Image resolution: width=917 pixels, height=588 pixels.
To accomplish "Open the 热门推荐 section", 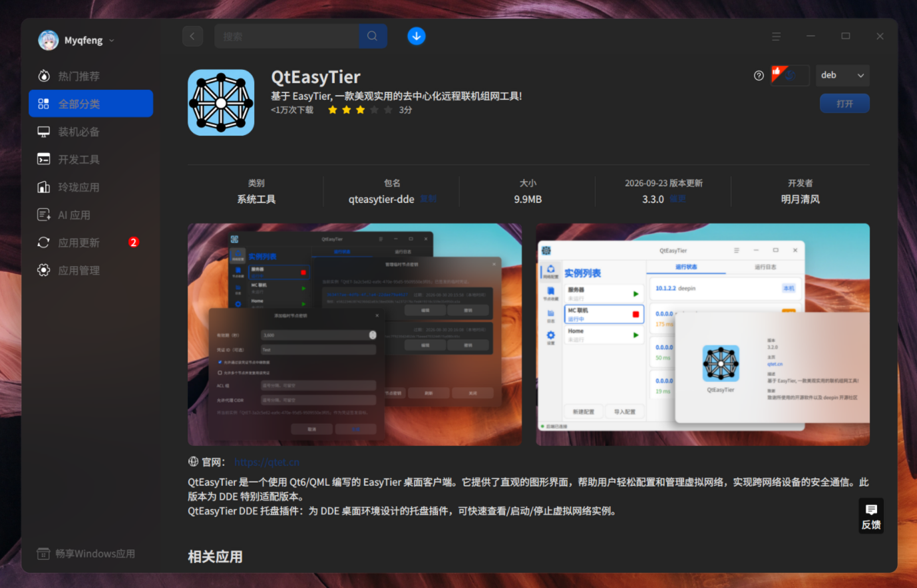I will tap(91, 76).
